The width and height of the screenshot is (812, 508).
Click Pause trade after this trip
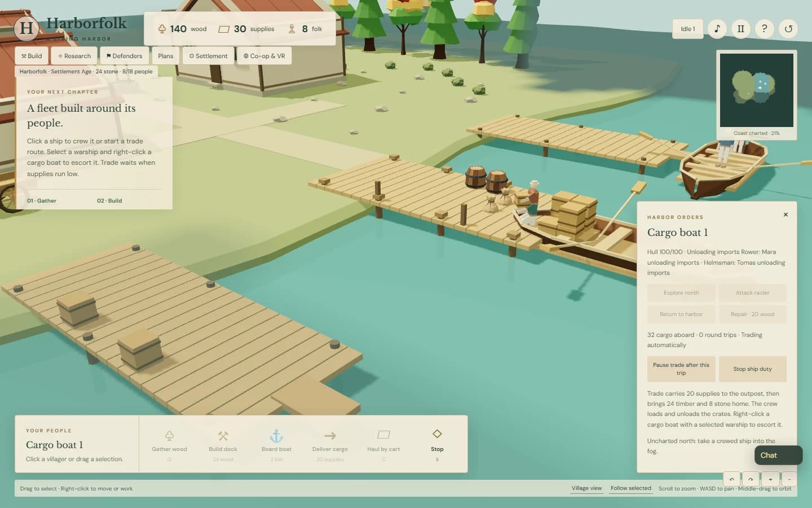pos(681,369)
